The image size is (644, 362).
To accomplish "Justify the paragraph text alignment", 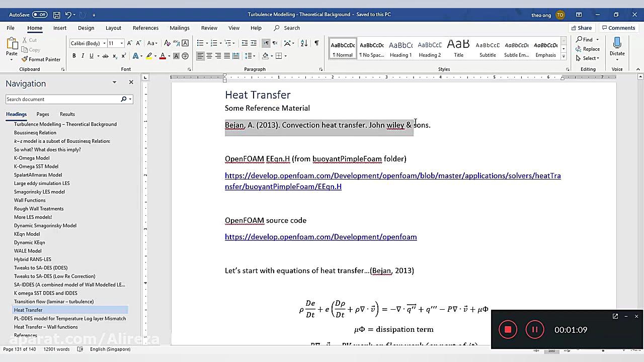I will coord(227,56).
